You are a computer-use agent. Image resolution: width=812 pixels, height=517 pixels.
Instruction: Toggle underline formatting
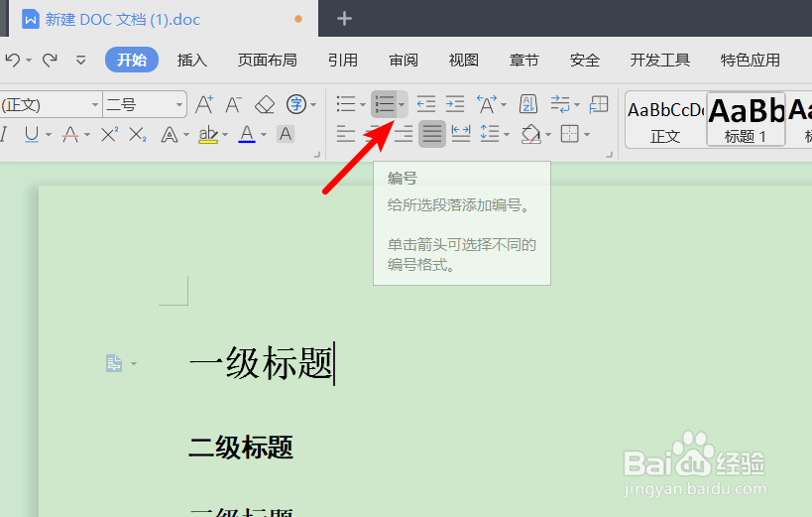click(x=32, y=135)
